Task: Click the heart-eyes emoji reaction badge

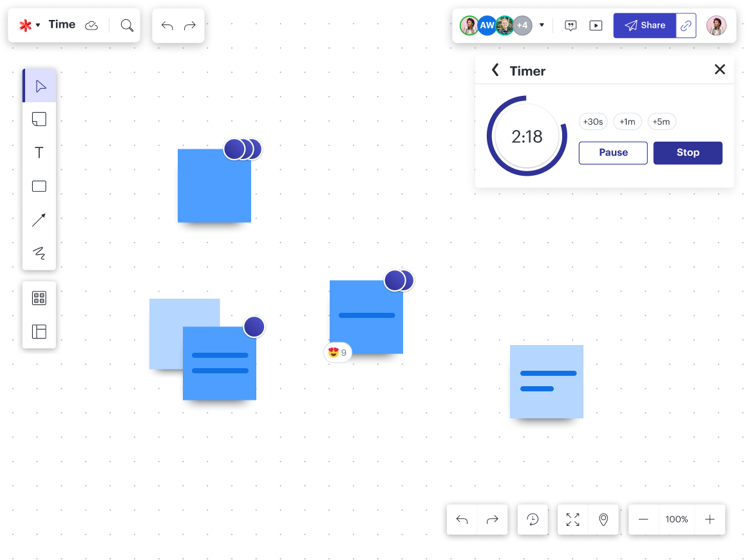Action: point(337,352)
